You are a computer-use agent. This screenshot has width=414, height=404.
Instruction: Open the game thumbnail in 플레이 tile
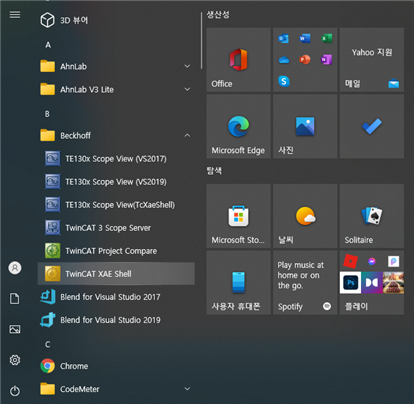(x=393, y=283)
